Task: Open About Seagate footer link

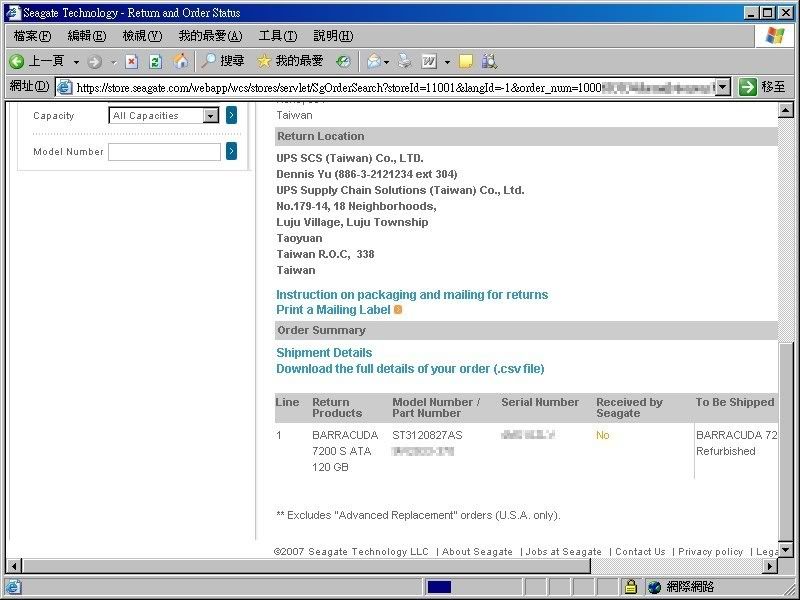Action: [477, 552]
